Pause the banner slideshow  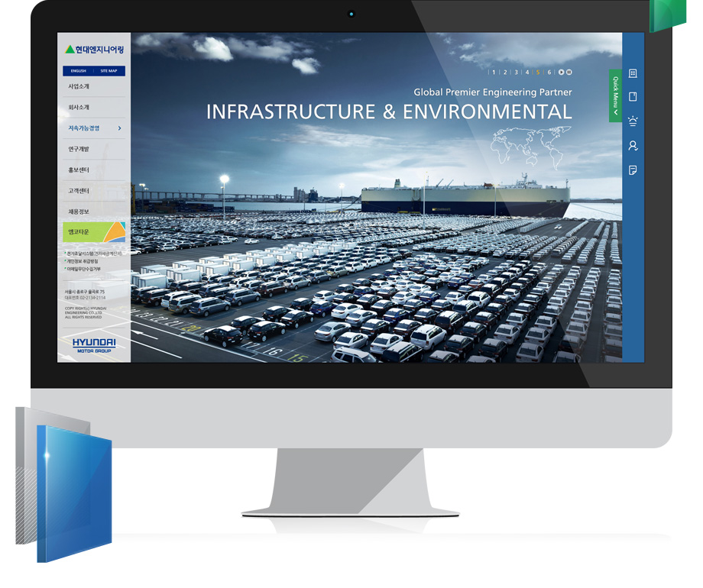[569, 72]
